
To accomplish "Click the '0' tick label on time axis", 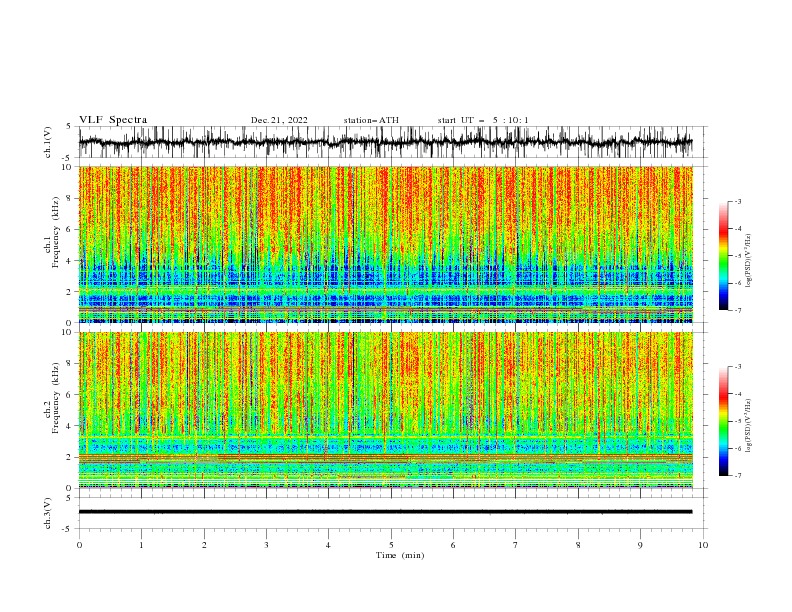I will [79, 545].
